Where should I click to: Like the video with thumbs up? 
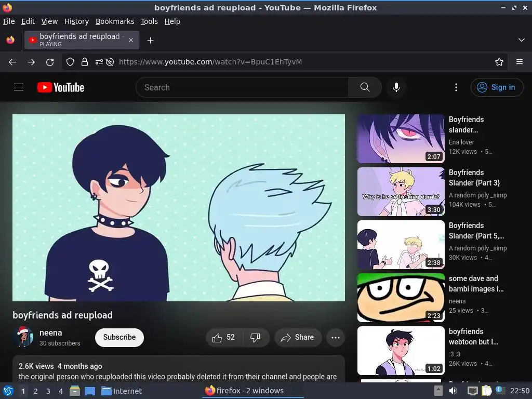click(x=223, y=337)
